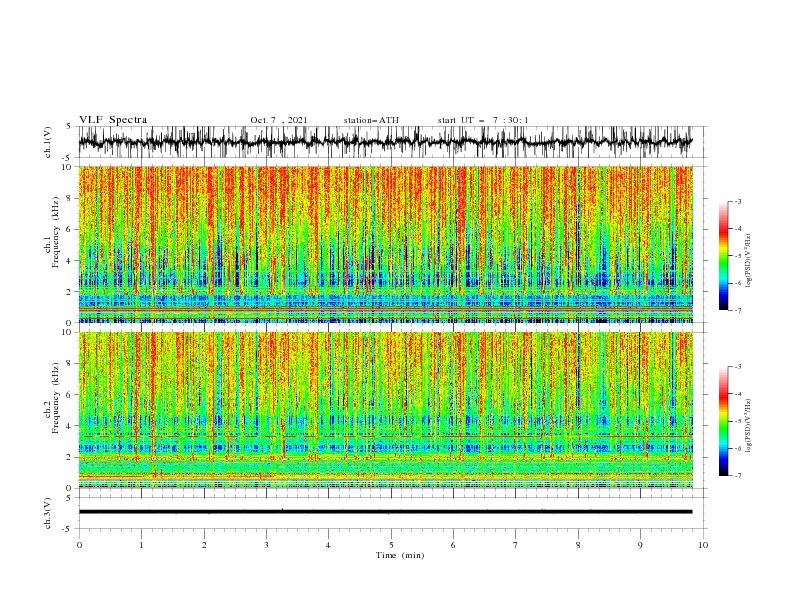
Task: Click the ch.2 colorbar log(PSD) label
Action: point(749,426)
